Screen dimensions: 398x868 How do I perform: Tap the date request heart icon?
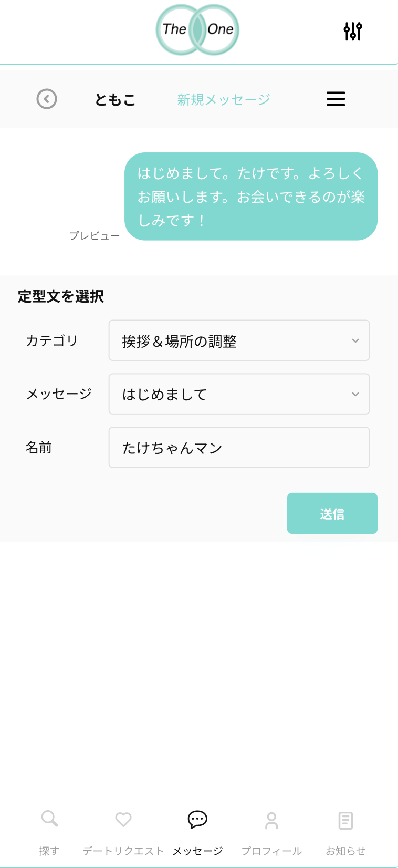(123, 819)
